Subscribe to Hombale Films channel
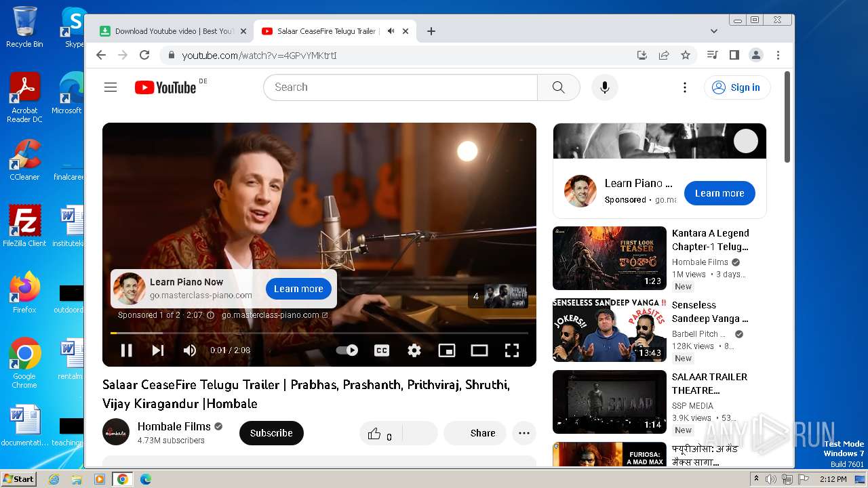 (271, 433)
